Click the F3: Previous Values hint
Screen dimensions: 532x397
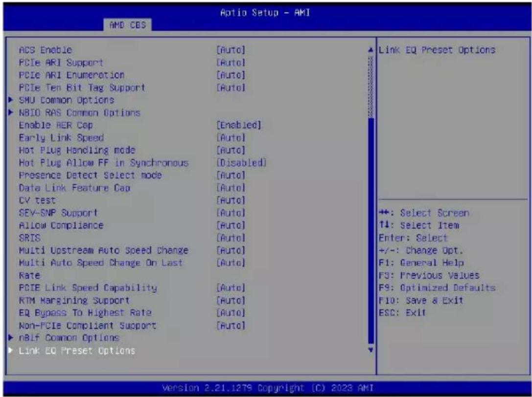click(429, 275)
